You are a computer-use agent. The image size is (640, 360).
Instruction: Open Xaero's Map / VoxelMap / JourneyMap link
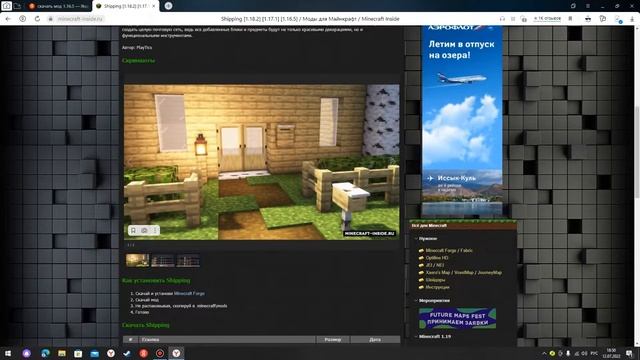coord(464,273)
